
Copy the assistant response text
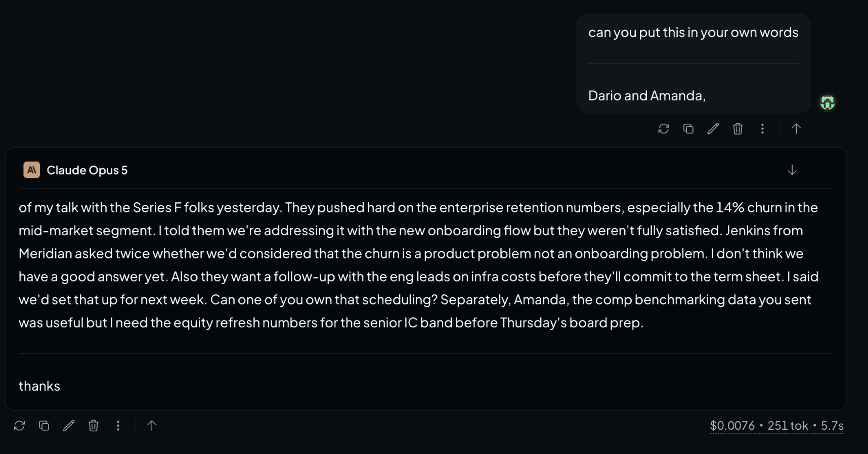(44, 426)
